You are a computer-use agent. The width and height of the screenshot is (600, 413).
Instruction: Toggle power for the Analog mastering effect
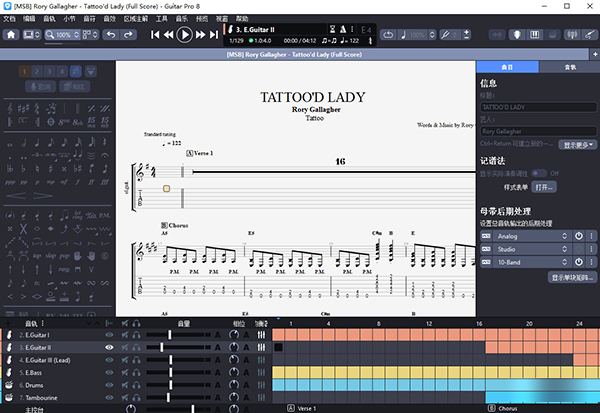[x=579, y=235]
